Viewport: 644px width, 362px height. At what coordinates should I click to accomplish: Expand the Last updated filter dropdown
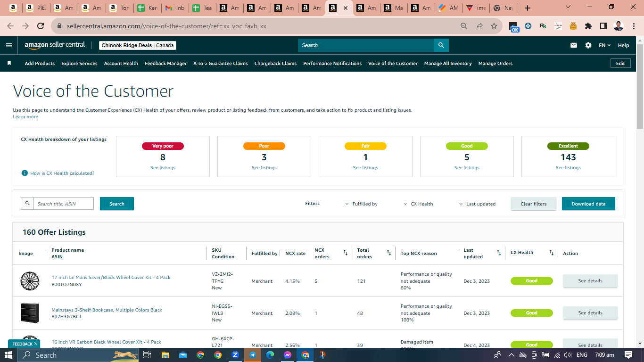(478, 204)
